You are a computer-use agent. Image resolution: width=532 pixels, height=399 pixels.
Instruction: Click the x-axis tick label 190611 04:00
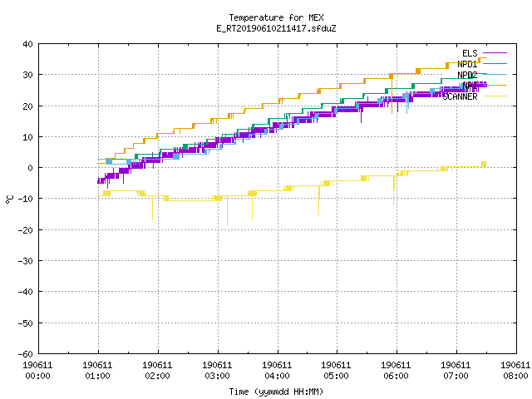pyautogui.click(x=277, y=371)
